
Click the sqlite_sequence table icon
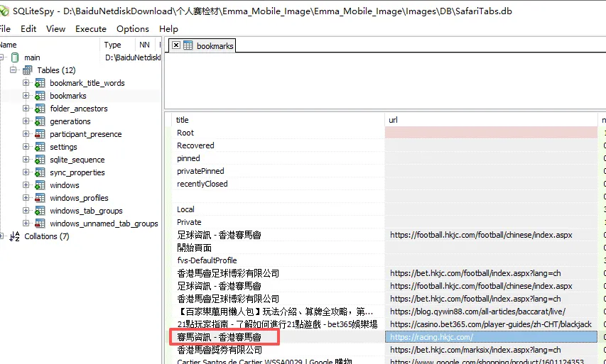40,160
